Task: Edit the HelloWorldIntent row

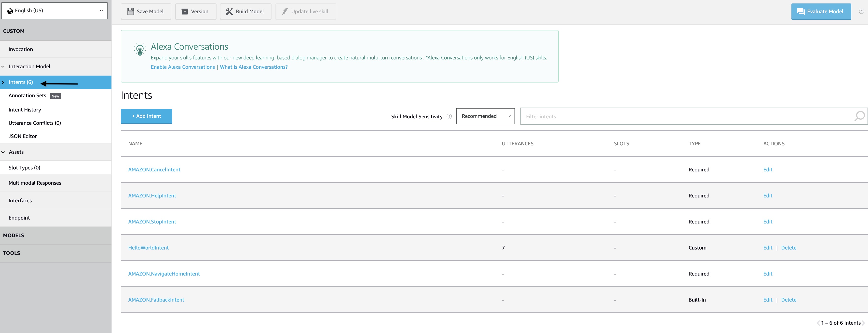Action: coord(768,248)
